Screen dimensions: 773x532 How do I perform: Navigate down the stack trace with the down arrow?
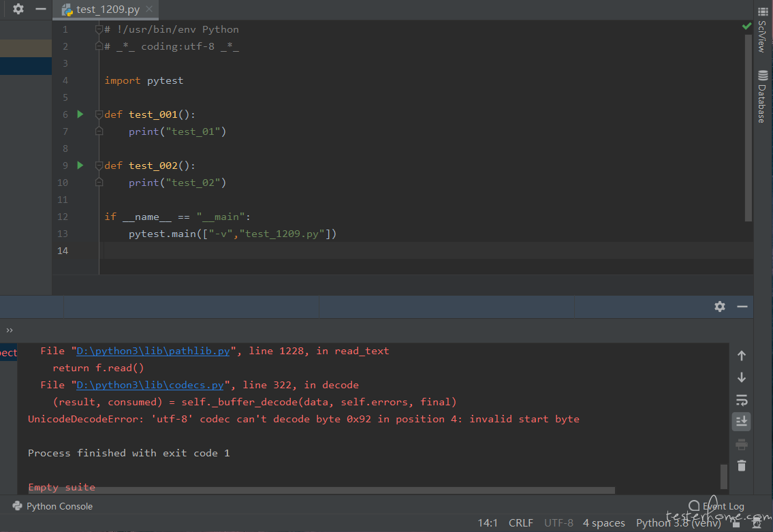[742, 377]
